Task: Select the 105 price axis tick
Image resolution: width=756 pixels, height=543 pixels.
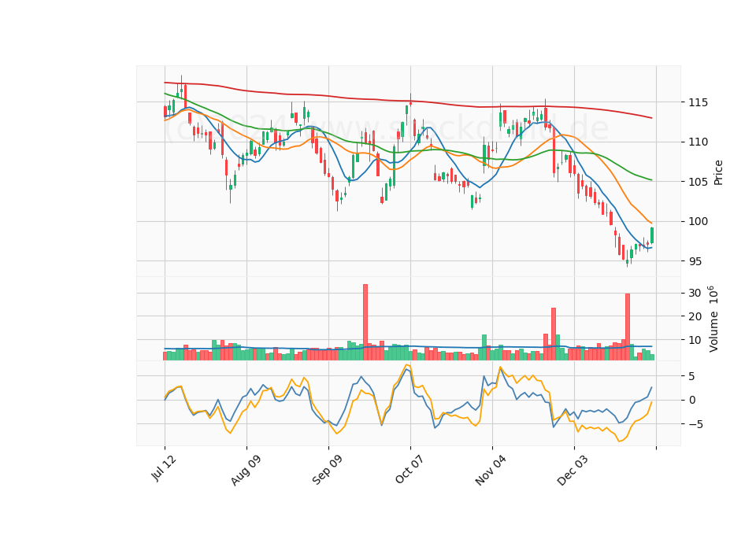Action: pos(699,182)
